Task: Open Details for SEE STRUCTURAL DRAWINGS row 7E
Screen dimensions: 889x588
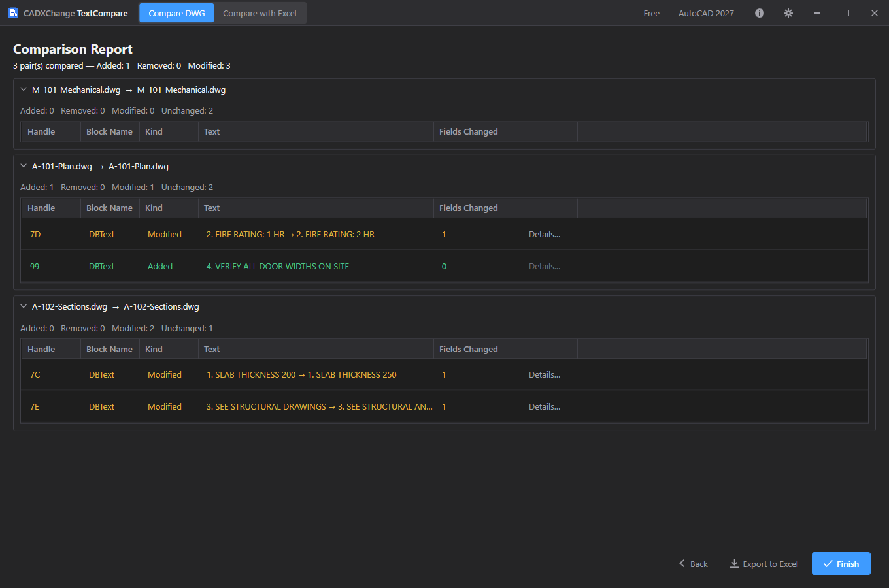Action: click(x=545, y=406)
